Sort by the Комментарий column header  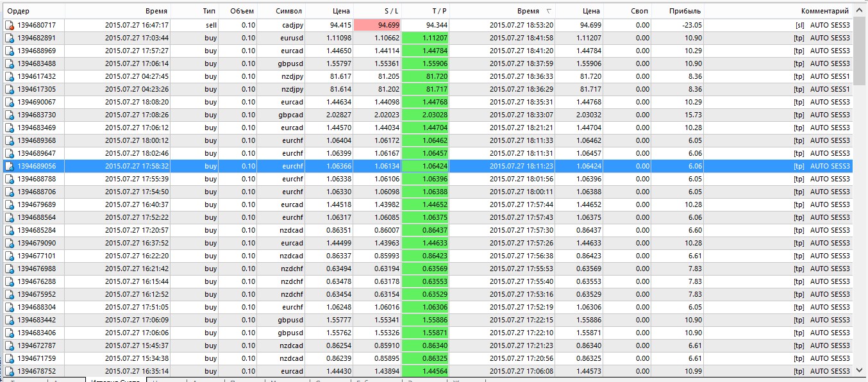tap(778, 12)
